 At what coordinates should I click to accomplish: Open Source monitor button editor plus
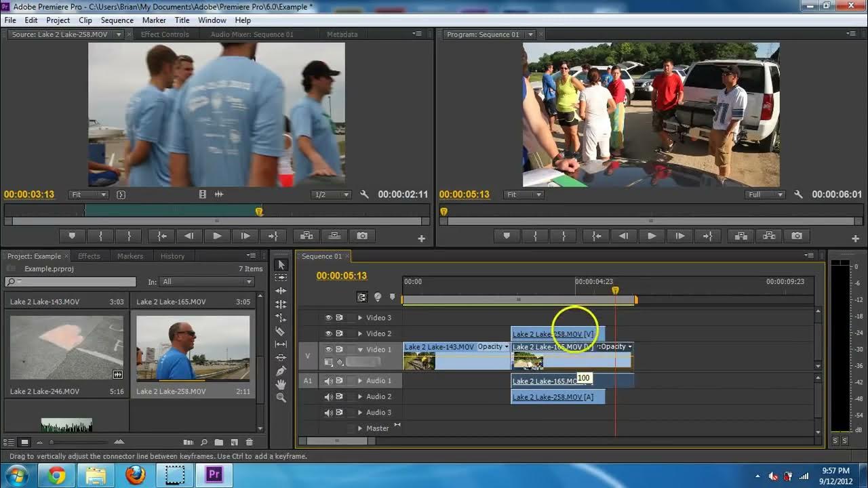coord(421,239)
